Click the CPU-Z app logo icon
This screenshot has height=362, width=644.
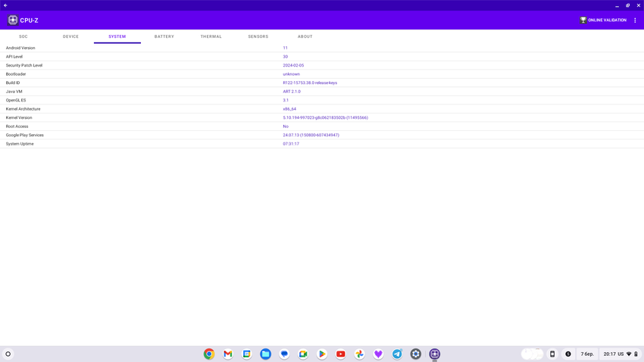[x=13, y=20]
